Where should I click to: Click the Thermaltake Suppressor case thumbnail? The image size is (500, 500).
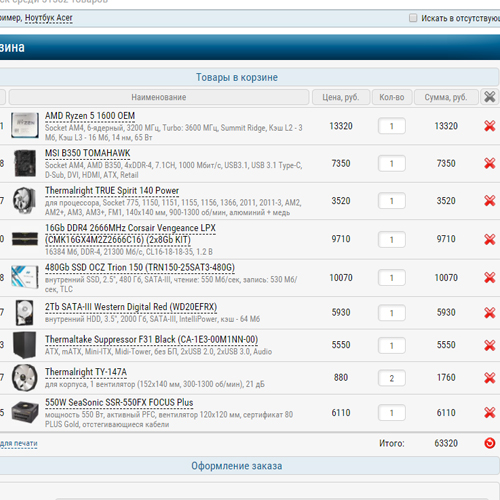click(24, 345)
